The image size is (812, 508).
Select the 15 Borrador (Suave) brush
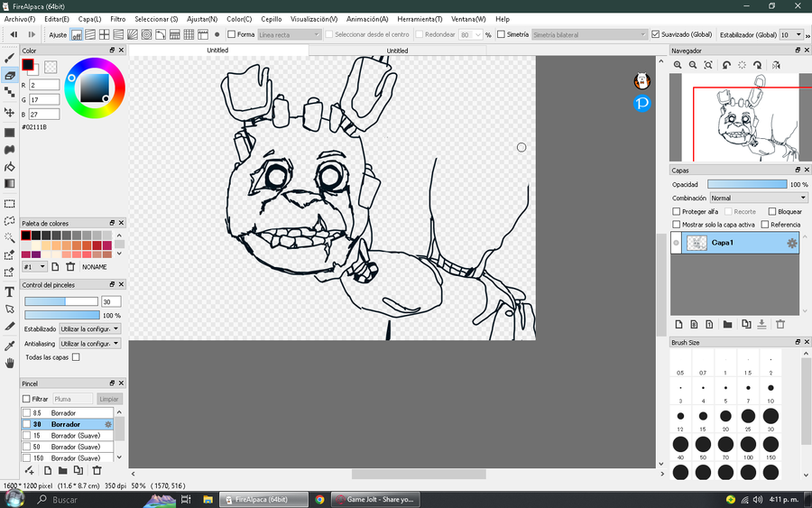click(x=68, y=436)
